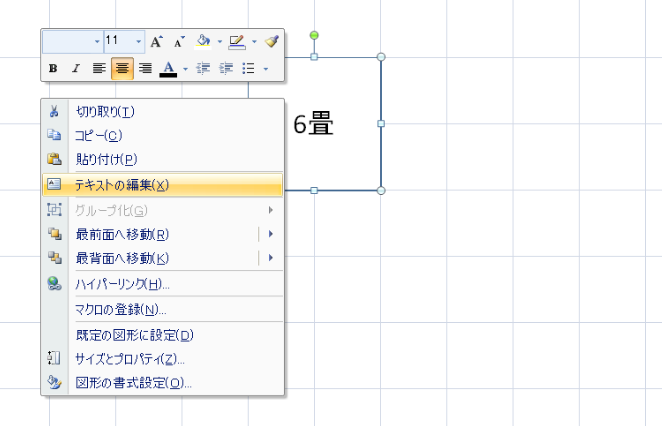
Task: Click copy icon beside コピー
Action: 54,135
